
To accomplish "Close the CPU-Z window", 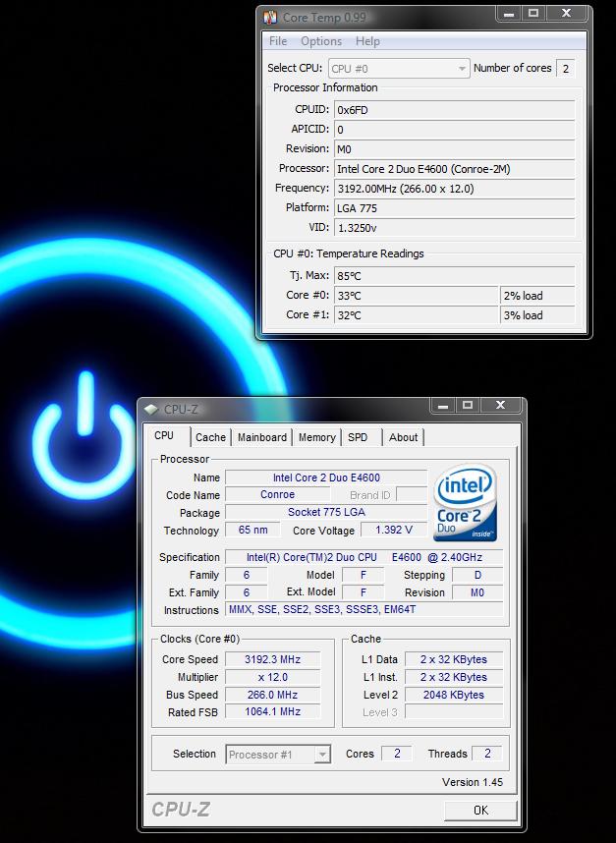I will (500, 406).
